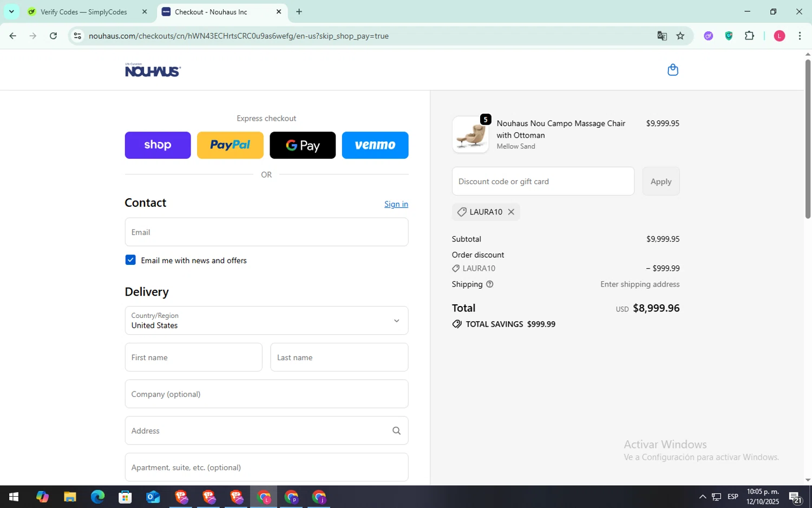812x508 pixels.
Task: Open the Windows Start menu
Action: [14, 497]
